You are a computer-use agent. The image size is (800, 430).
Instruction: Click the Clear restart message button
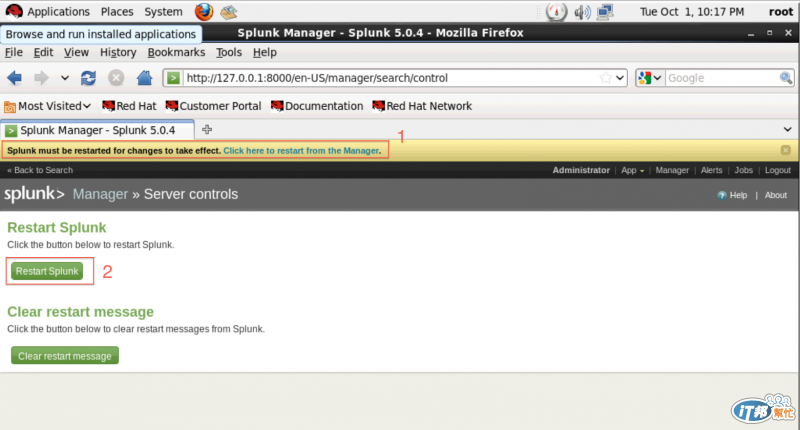[x=65, y=356]
